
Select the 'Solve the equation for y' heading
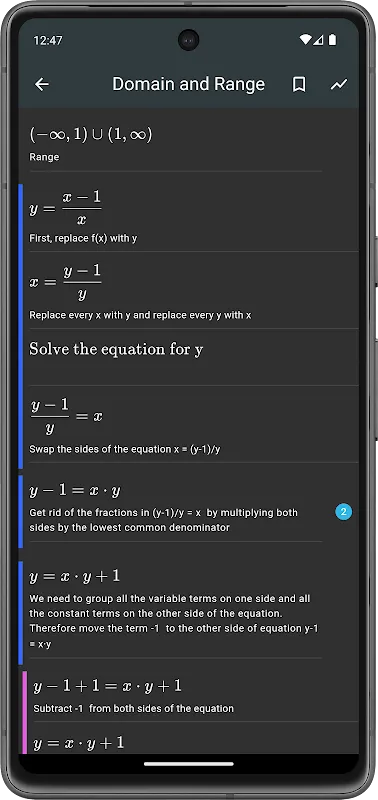pyautogui.click(x=116, y=349)
